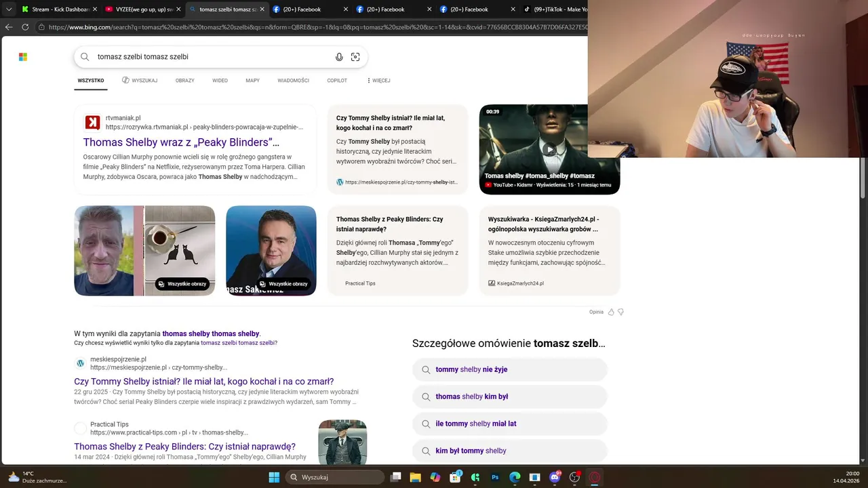The width and height of the screenshot is (868, 488).
Task: Click the thumbs up feedback icon
Action: click(x=611, y=312)
